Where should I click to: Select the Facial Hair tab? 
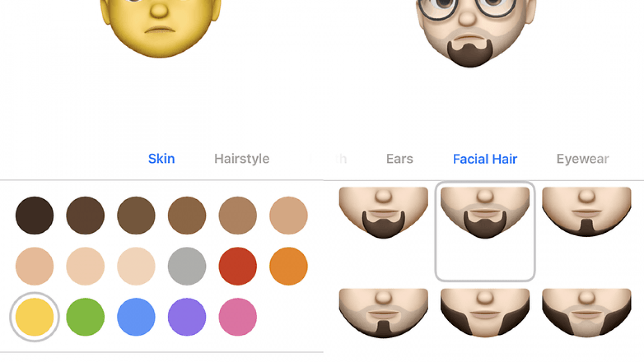point(485,159)
